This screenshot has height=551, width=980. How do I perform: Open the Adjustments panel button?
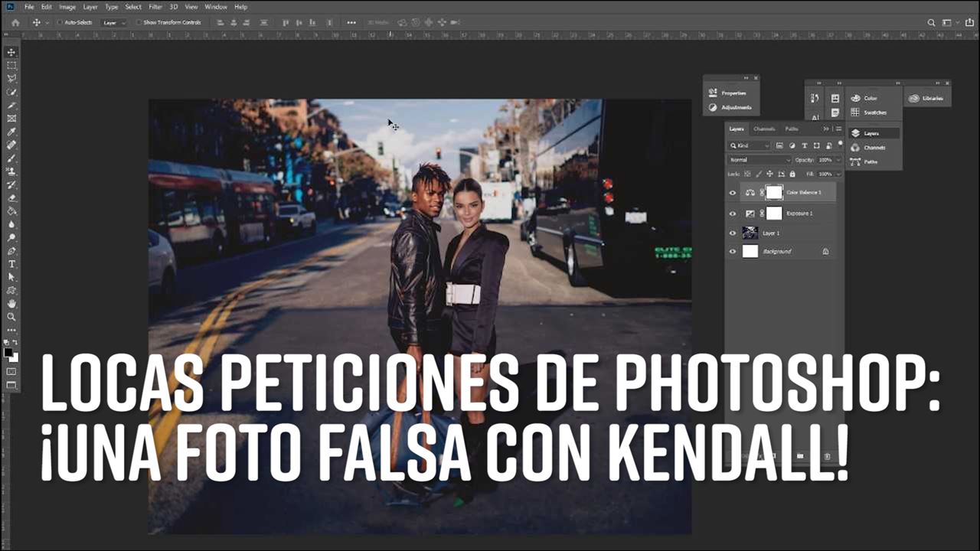coord(731,107)
